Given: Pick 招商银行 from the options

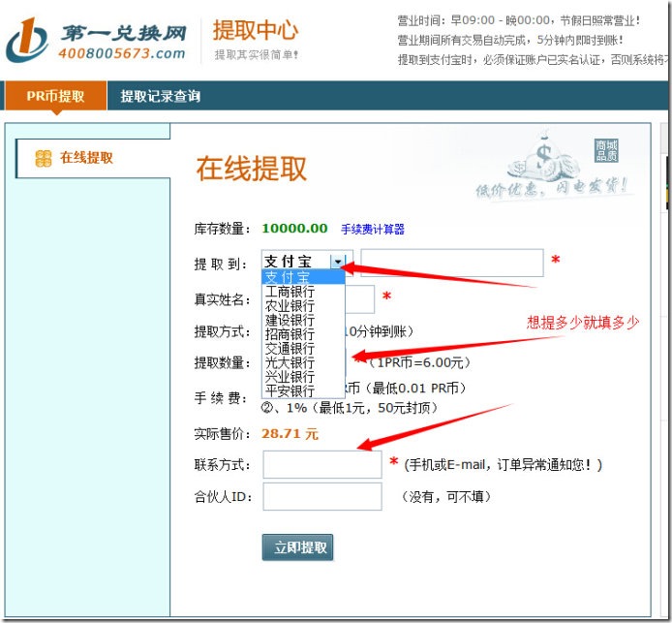Looking at the screenshot, I should 290,334.
